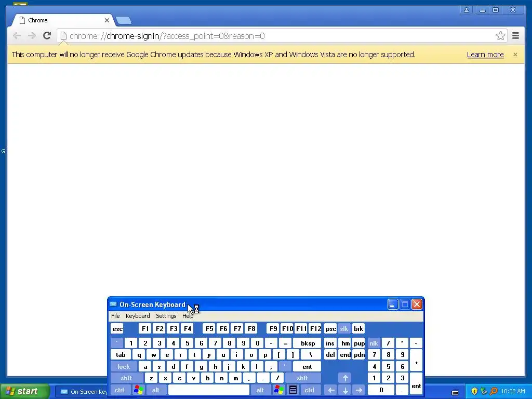Click the taskbar clock showing 10:32 AM
Screen dimensions: 532x399
pos(513,391)
